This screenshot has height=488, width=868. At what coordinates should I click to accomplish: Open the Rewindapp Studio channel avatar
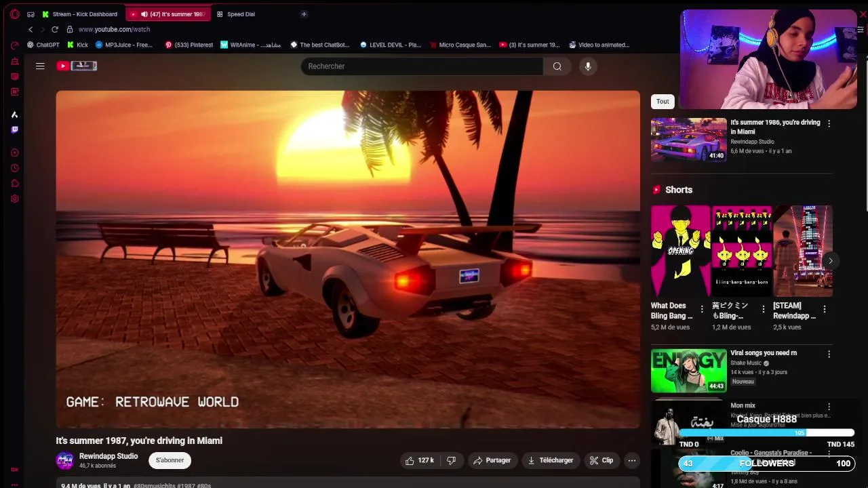tap(65, 461)
